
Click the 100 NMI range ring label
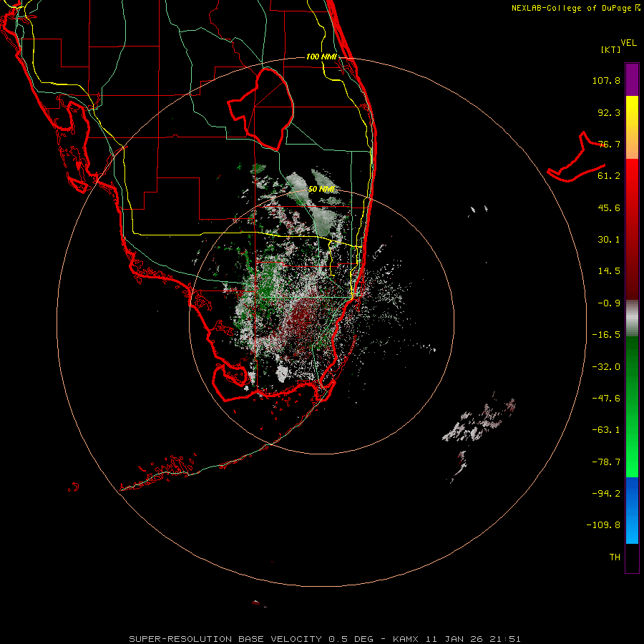[x=321, y=57]
